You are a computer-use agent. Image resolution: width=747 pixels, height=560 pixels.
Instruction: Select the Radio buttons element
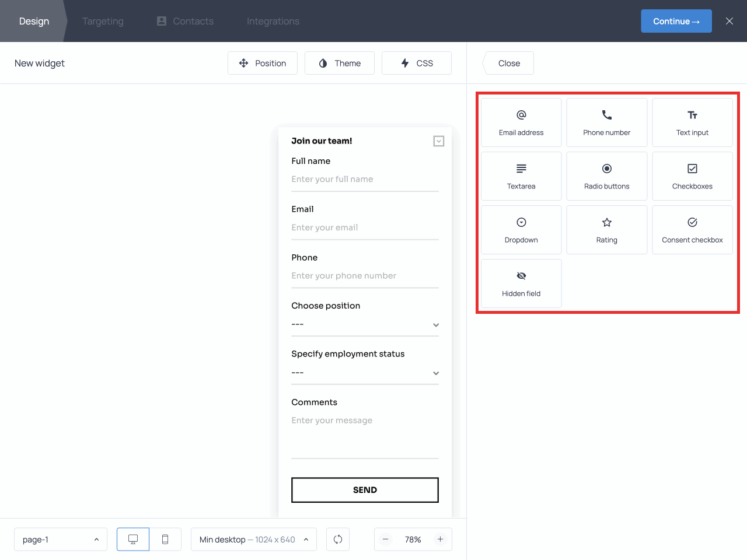[x=606, y=176]
